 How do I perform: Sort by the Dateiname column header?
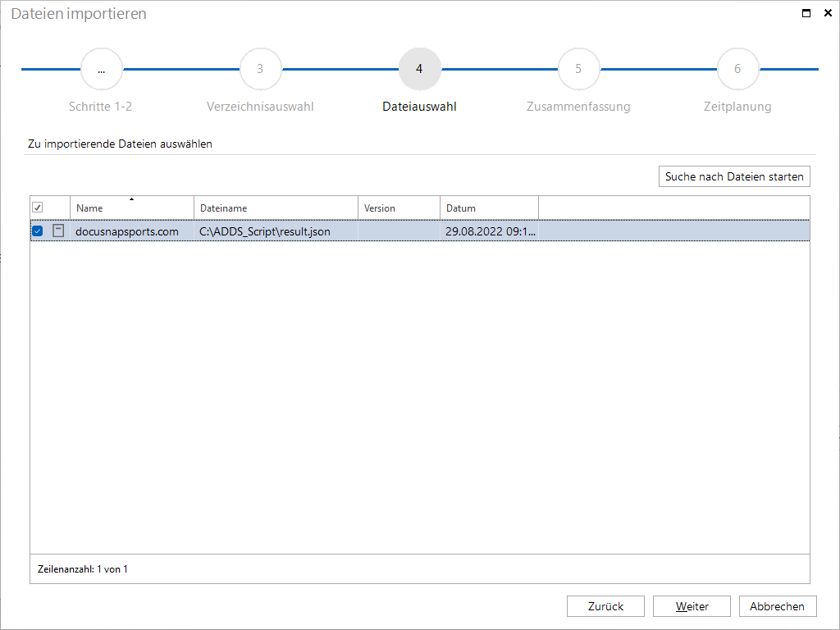(276, 208)
